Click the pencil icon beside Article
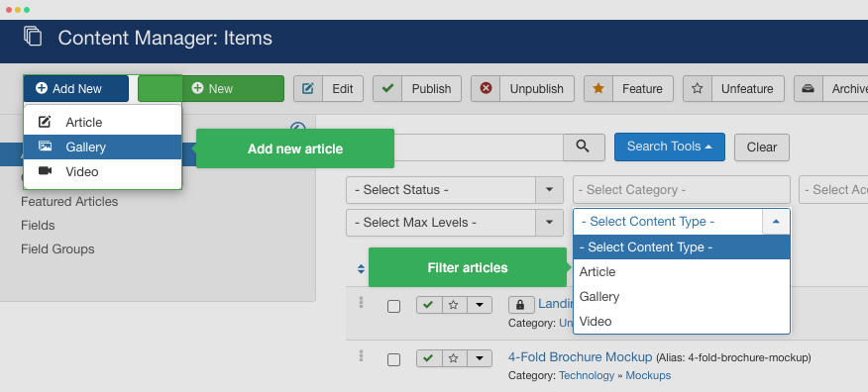868x392 pixels. (x=45, y=122)
